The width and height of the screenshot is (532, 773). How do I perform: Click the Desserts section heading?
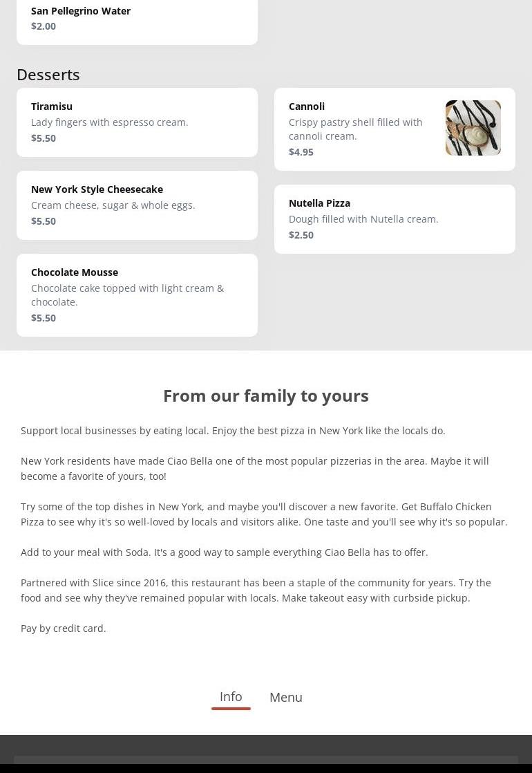(48, 75)
